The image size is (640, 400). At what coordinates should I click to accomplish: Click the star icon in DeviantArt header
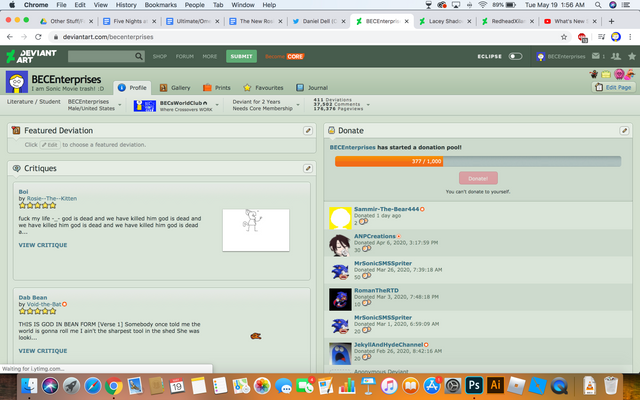pos(632,56)
